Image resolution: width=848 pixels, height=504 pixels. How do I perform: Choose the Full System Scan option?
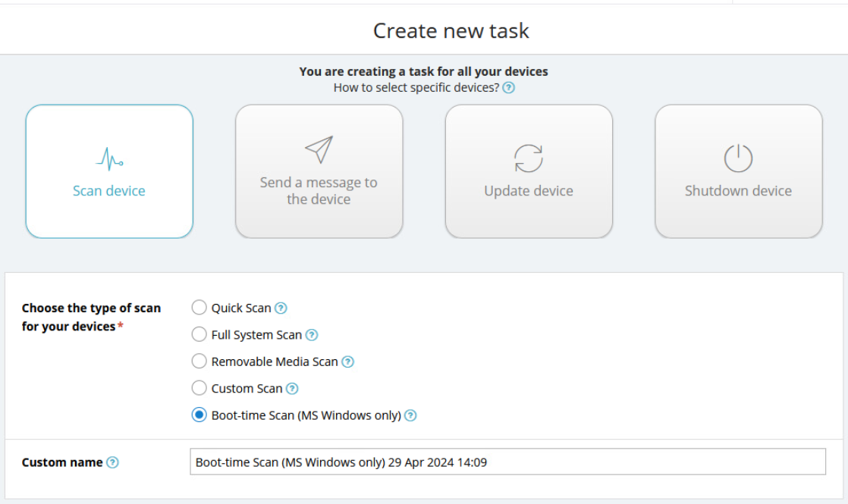(199, 334)
